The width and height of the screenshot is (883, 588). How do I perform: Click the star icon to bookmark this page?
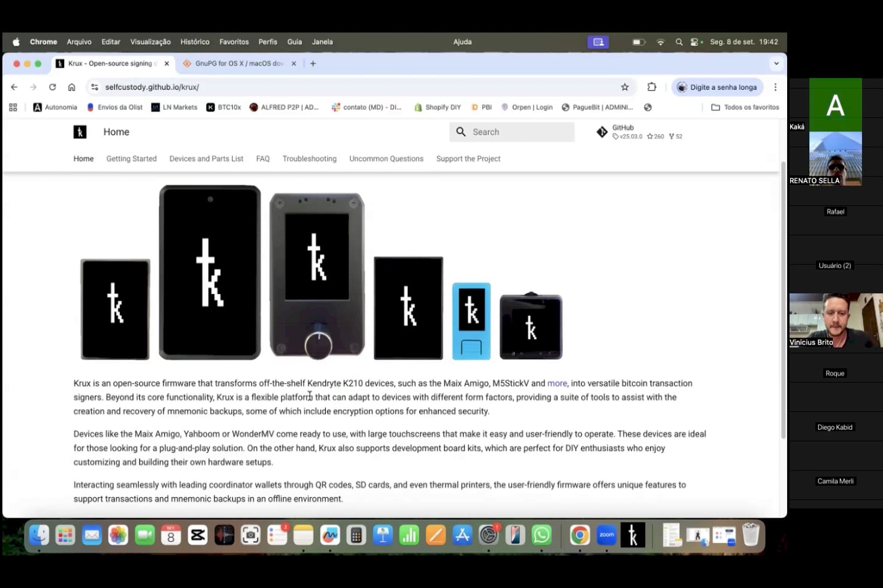(x=625, y=87)
